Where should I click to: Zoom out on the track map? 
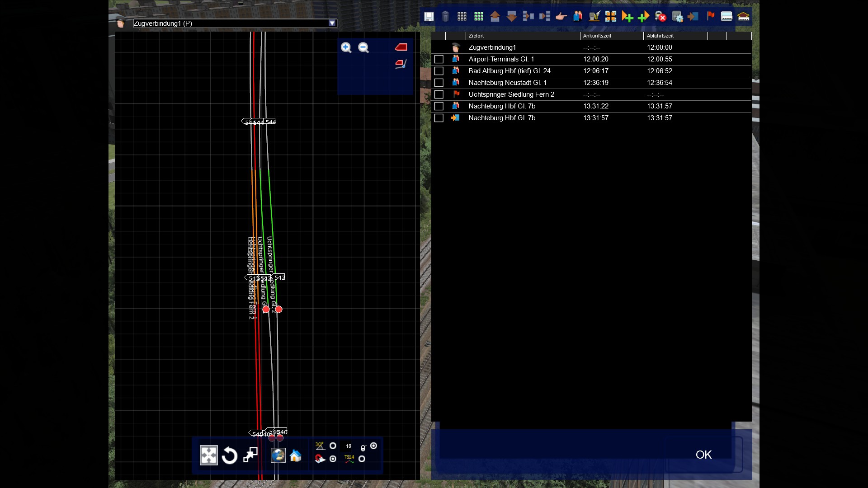pyautogui.click(x=363, y=48)
